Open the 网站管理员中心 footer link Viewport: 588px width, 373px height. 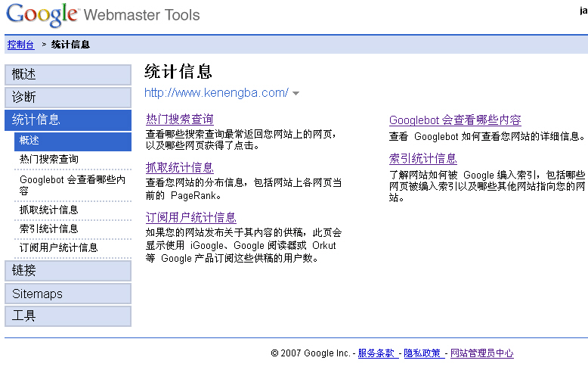[x=481, y=353]
